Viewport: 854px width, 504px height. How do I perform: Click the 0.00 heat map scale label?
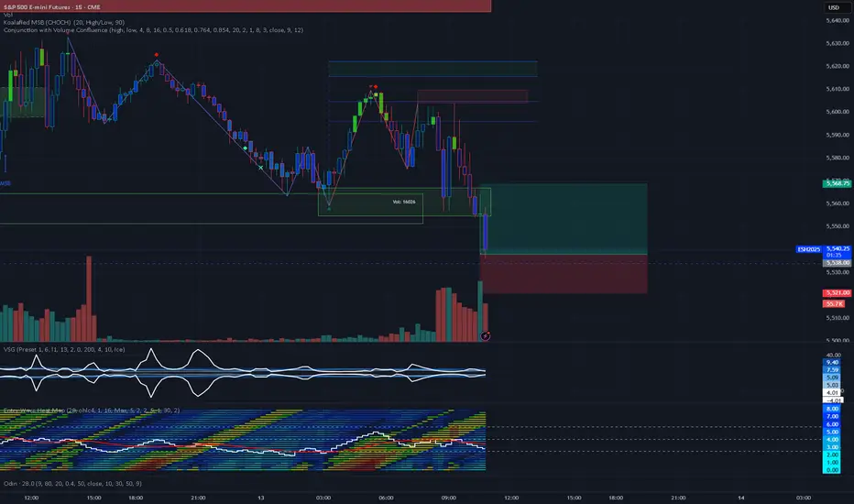tap(832, 470)
